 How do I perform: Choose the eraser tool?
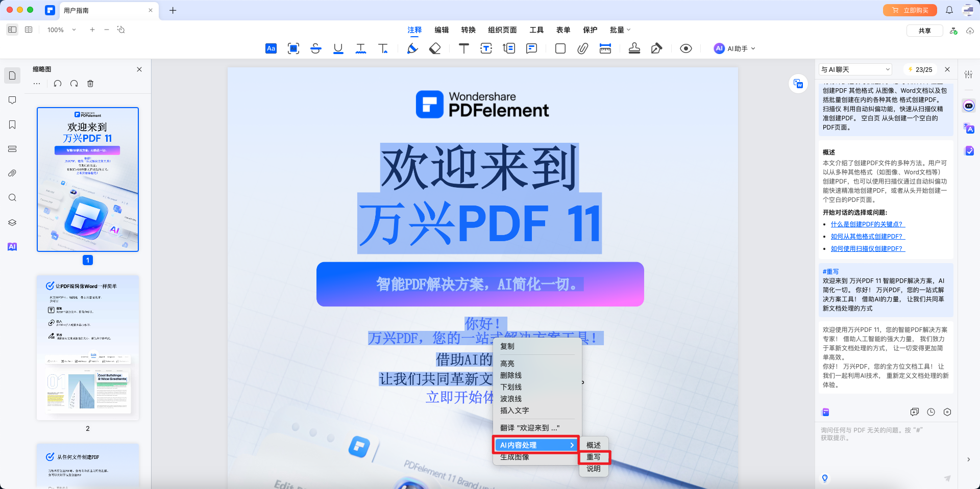click(435, 48)
